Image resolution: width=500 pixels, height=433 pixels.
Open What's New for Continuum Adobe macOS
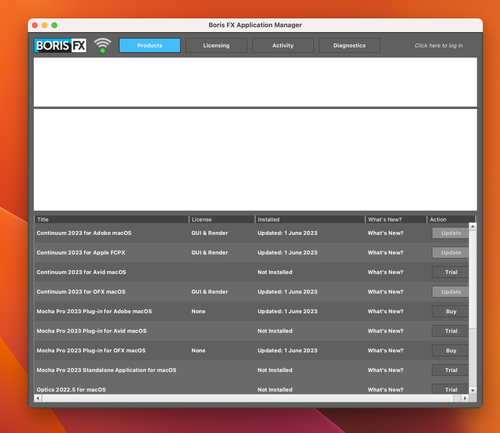pyautogui.click(x=385, y=233)
